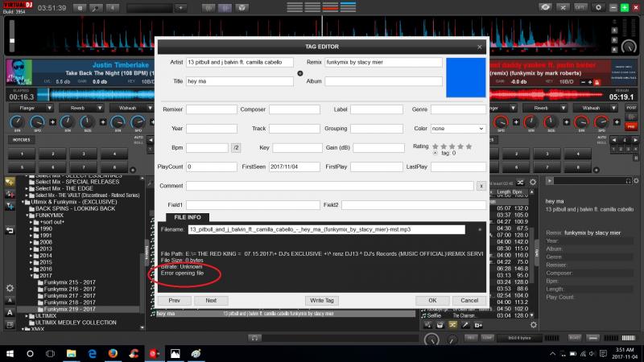Click the Task View taskbar icon

[50, 353]
